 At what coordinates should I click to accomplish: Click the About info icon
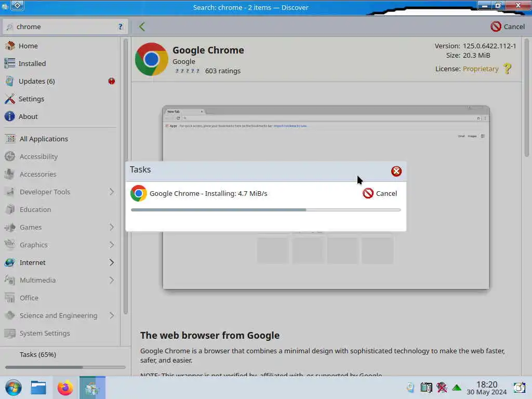click(10, 116)
